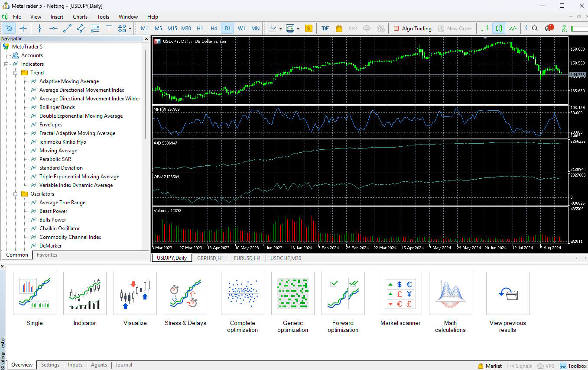Click the VPS cloud icon
The width and height of the screenshot is (588, 370).
point(367,29)
